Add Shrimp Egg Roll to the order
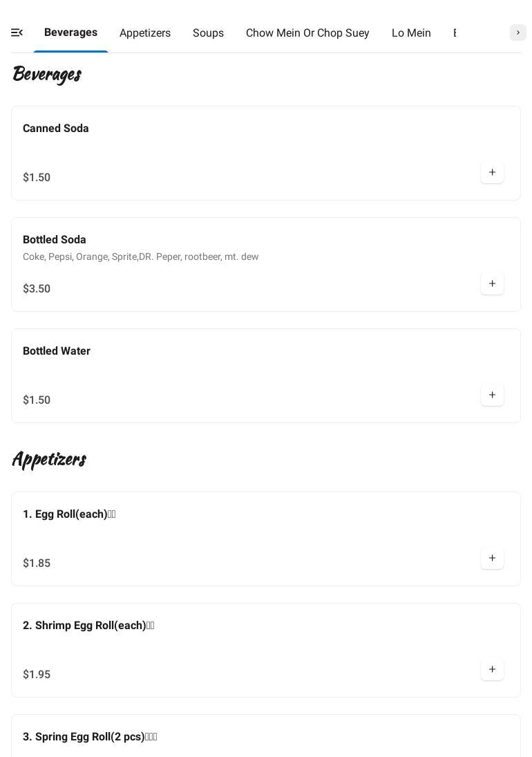Image resolution: width=532 pixels, height=757 pixels. 492,670
